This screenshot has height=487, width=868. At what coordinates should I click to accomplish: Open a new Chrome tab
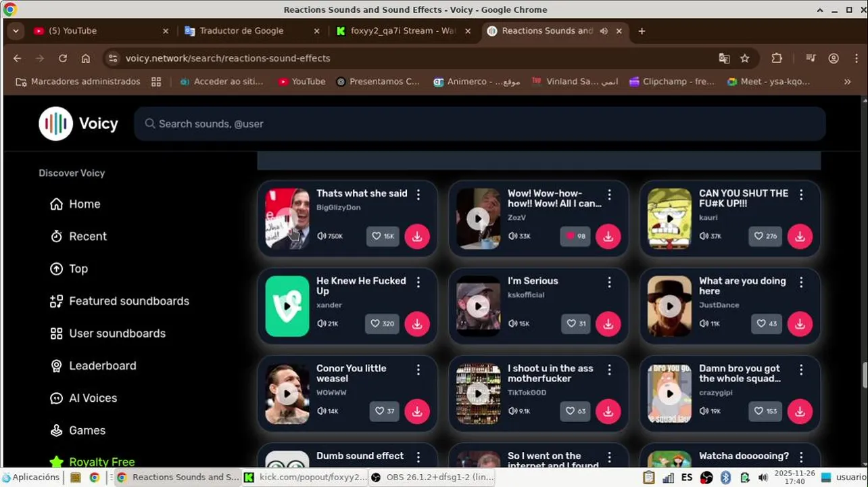pyautogui.click(x=642, y=30)
